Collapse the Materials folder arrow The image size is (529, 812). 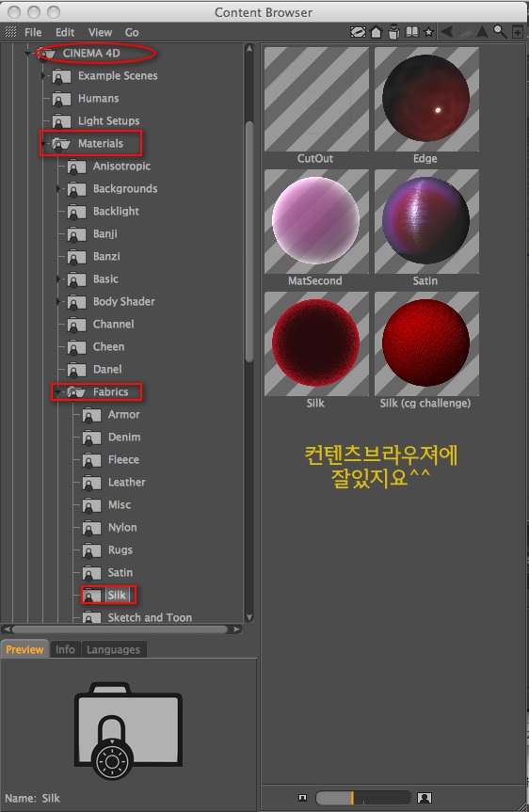pyautogui.click(x=43, y=143)
